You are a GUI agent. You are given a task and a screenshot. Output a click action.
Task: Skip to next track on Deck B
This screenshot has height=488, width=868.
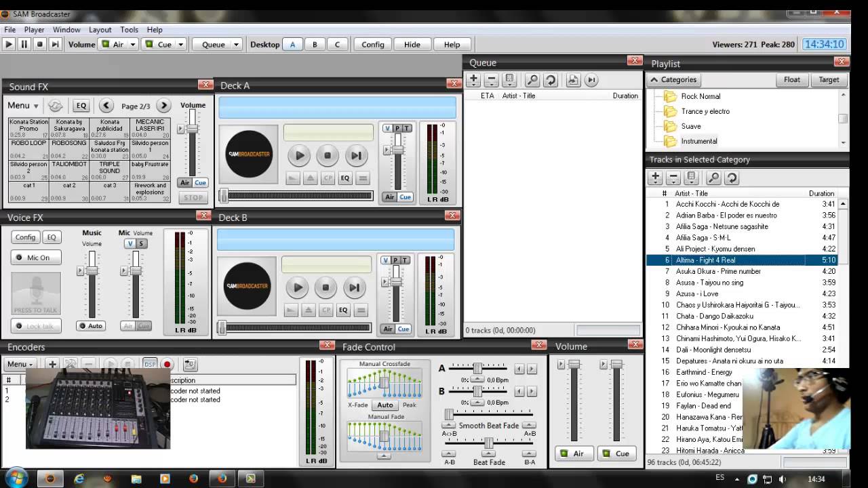tap(354, 287)
